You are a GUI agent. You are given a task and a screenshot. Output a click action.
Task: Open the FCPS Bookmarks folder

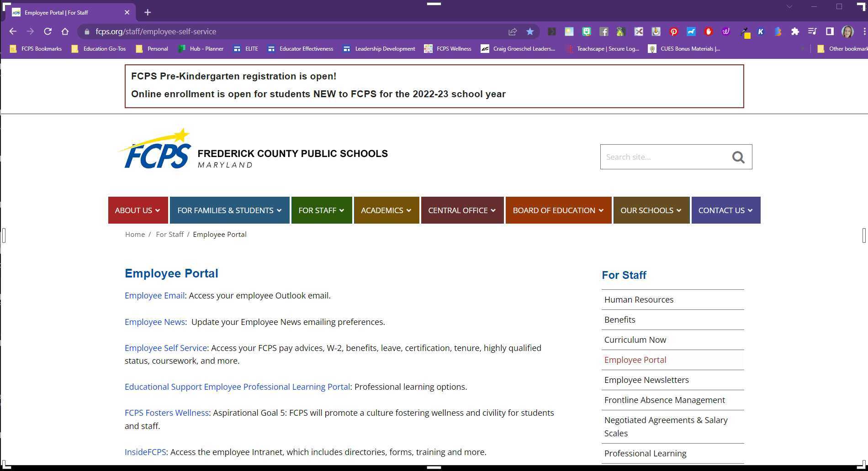(36, 49)
